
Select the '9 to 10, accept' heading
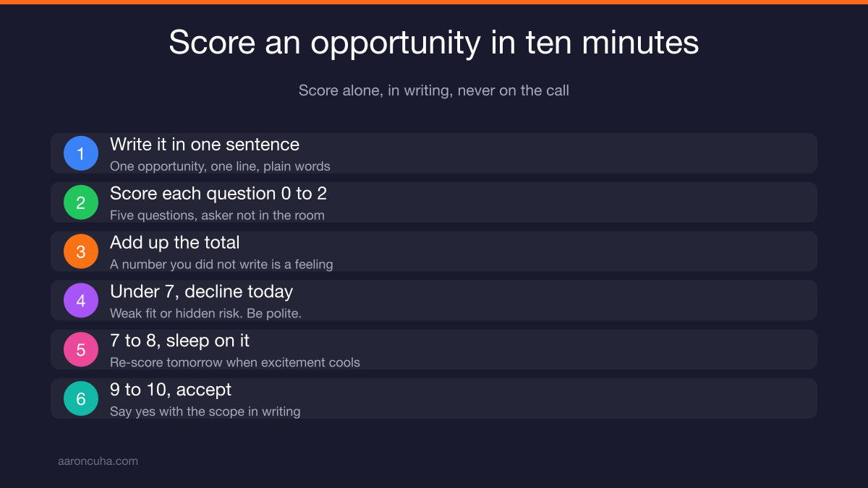[171, 390]
